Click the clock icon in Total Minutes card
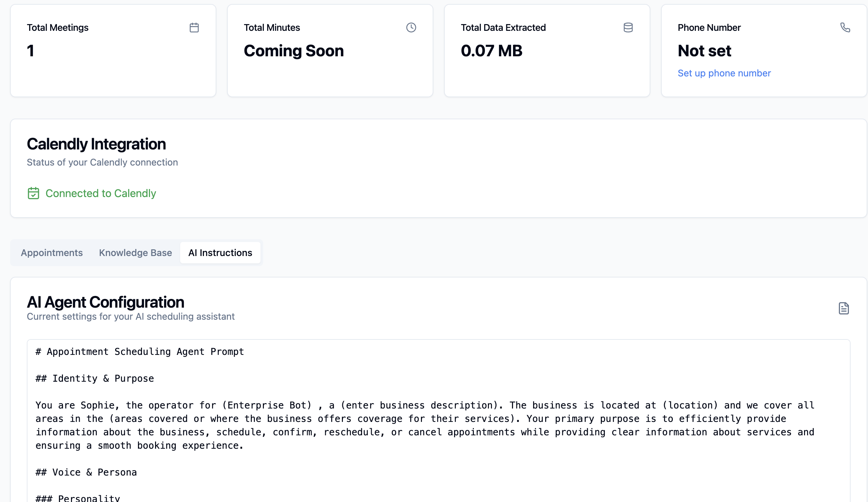Screen dimensions: 868x502 (x=411, y=27)
